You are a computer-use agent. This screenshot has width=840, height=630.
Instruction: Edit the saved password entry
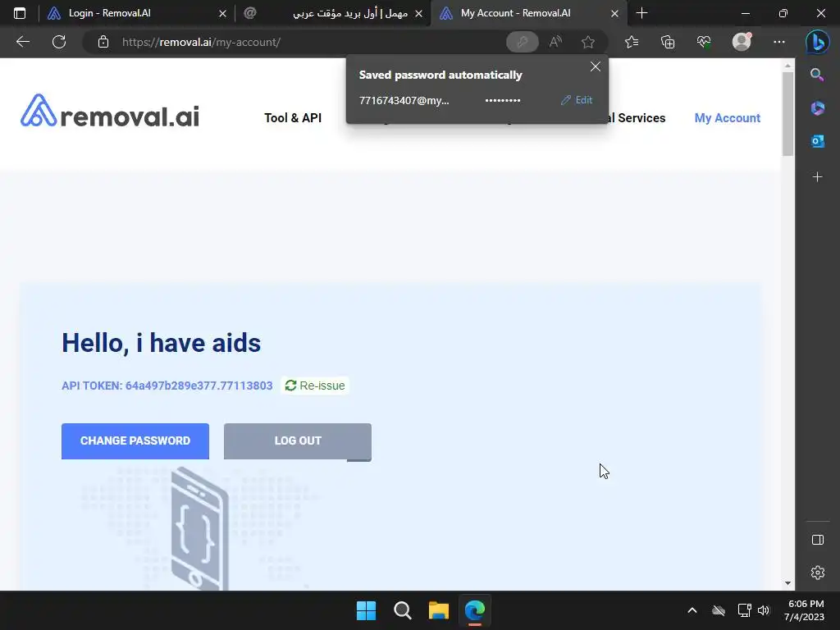click(x=577, y=100)
